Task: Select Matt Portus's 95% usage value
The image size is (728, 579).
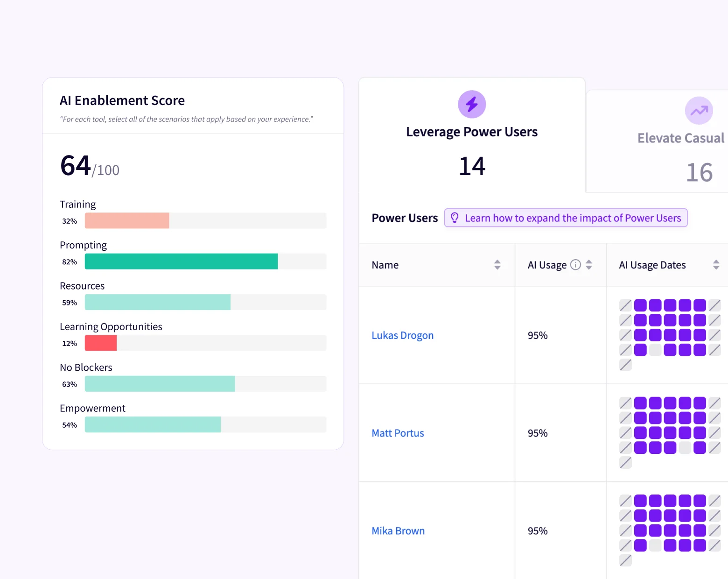Action: click(537, 433)
